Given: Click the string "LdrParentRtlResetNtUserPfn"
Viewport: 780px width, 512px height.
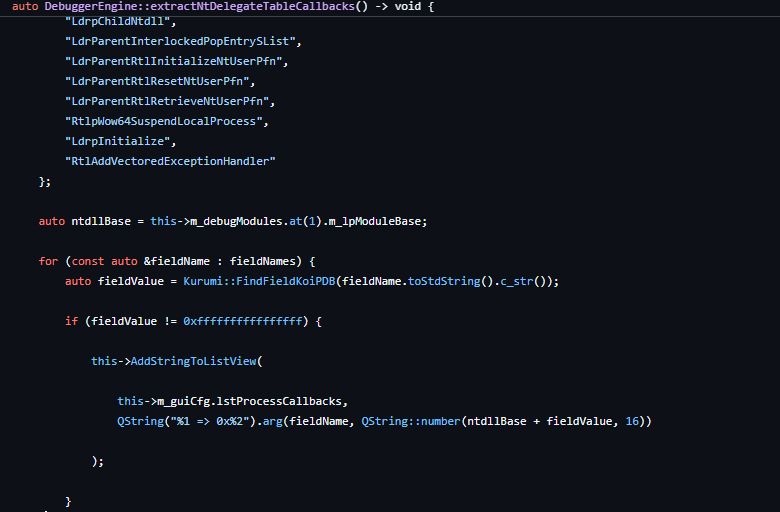Looking at the screenshot, I should 157,81.
